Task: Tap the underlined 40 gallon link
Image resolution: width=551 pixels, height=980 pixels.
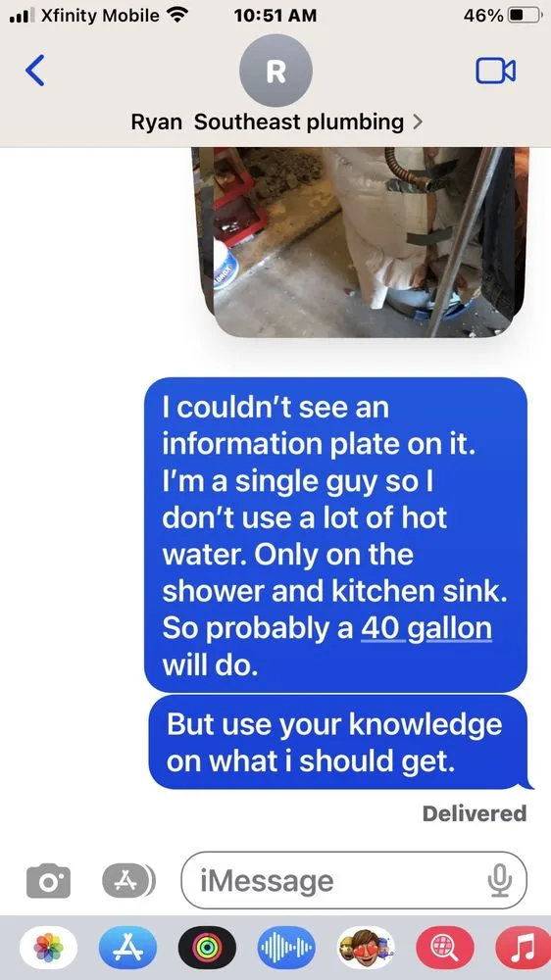Action: (x=426, y=627)
